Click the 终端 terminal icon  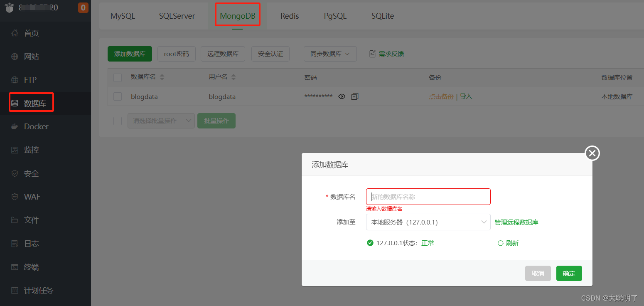(15, 267)
